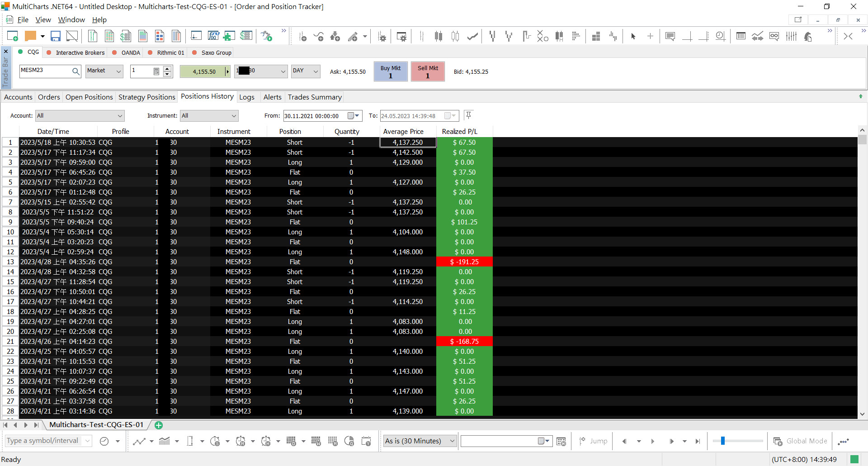Image resolution: width=868 pixels, height=466 pixels.
Task: Select the CQG broker connection
Action: (x=28, y=52)
